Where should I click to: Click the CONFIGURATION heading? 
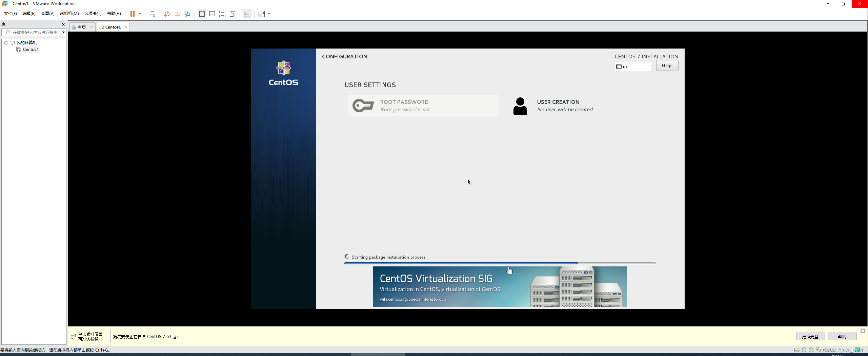(x=345, y=56)
